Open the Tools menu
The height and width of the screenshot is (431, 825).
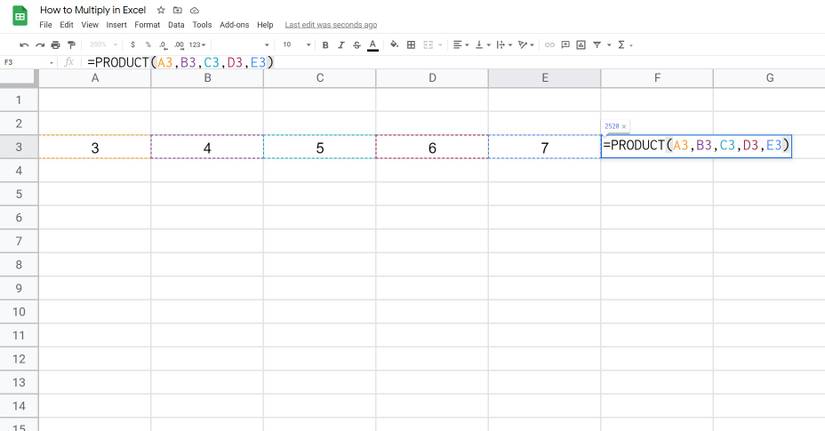tap(202, 25)
